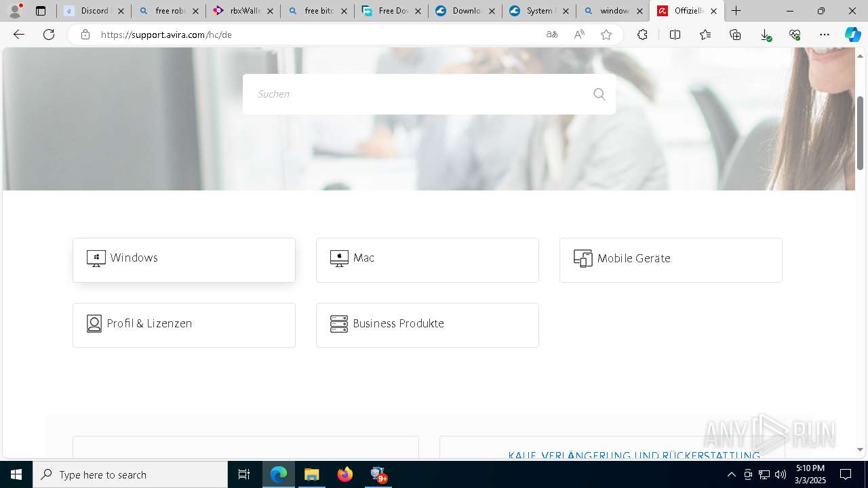
Task: Open Browser essentials icon
Action: pos(795,35)
